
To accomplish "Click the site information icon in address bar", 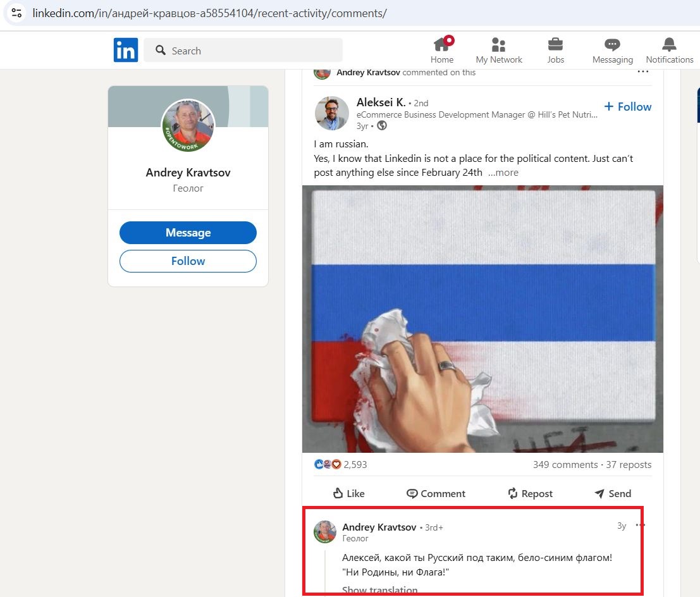I will click(x=16, y=13).
